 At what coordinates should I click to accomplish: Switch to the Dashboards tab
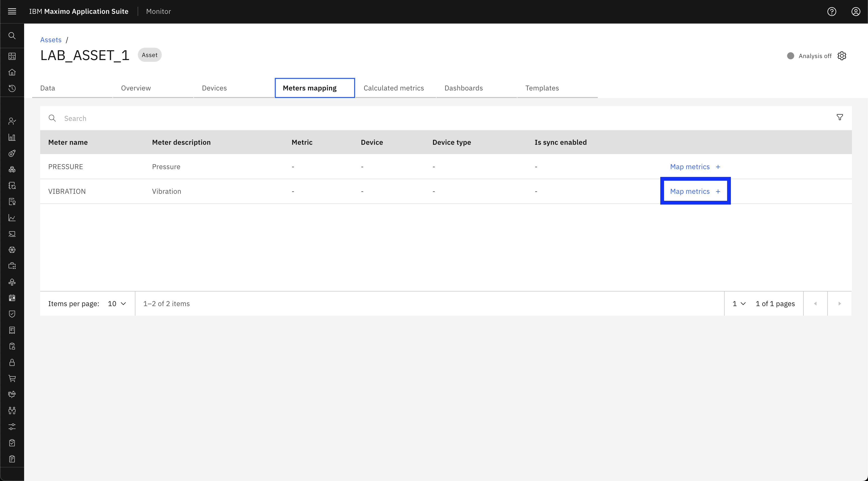tap(476, 88)
